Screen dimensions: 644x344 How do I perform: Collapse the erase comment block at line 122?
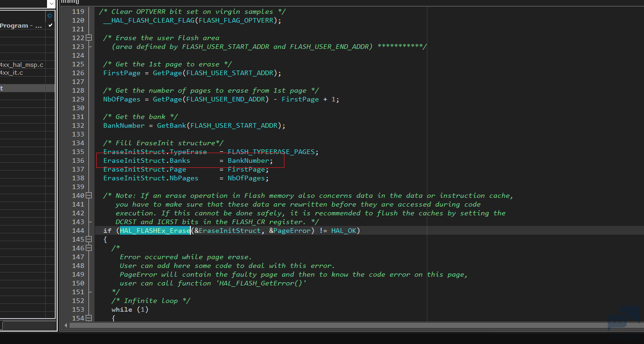click(x=88, y=37)
